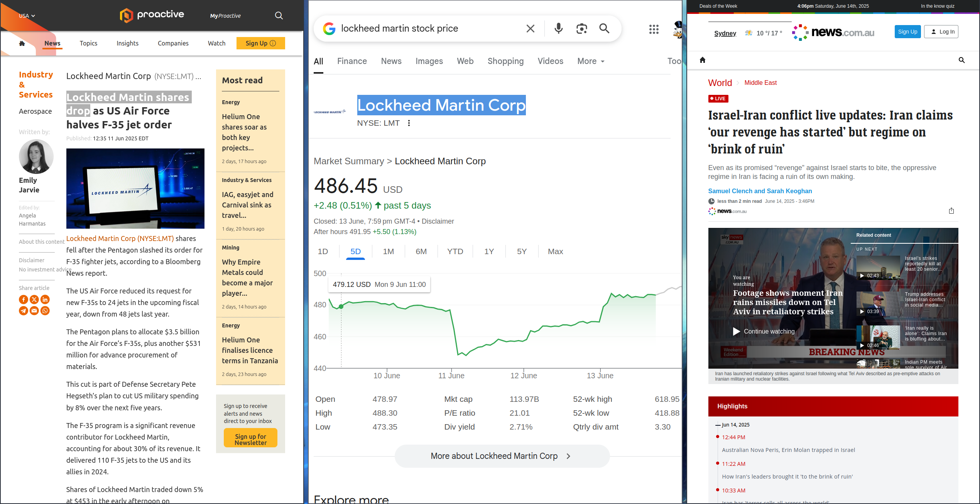Click the orange Sign Up button
This screenshot has height=504, width=980.
point(260,43)
